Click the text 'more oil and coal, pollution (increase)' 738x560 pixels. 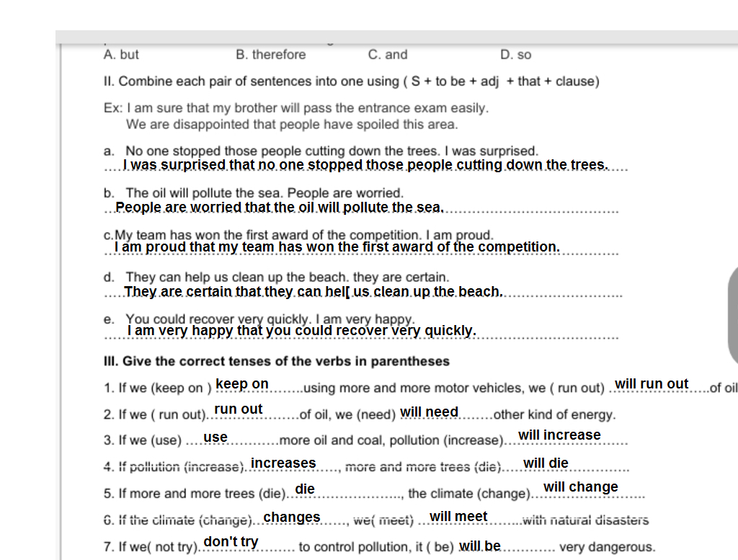coord(391,440)
